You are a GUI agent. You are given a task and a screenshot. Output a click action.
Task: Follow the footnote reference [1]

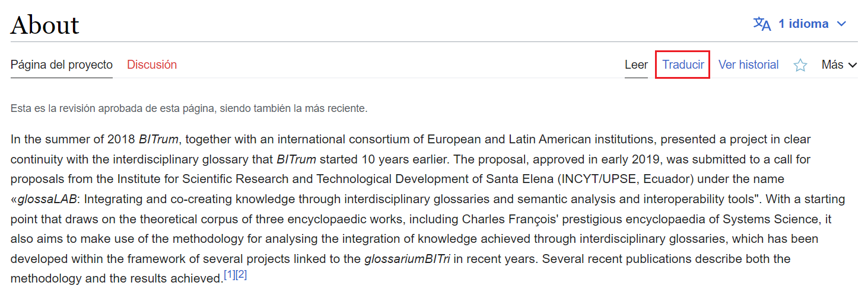(230, 275)
